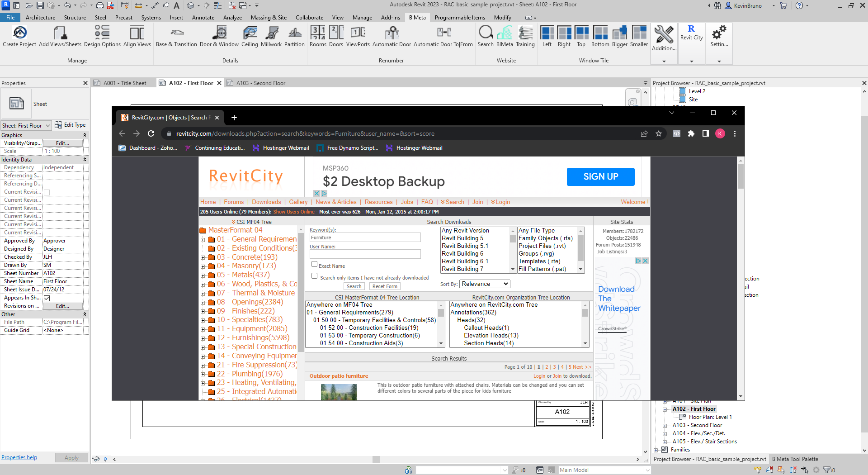Image resolution: width=868 pixels, height=475 pixels.
Task: Open the Millwork details tool
Action: click(271, 36)
